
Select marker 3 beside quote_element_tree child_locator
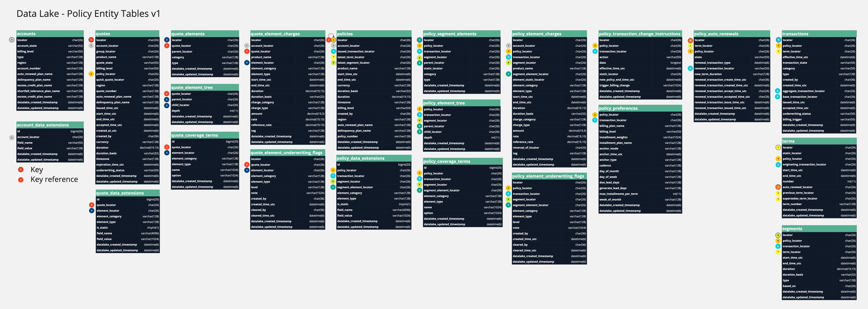(166, 105)
